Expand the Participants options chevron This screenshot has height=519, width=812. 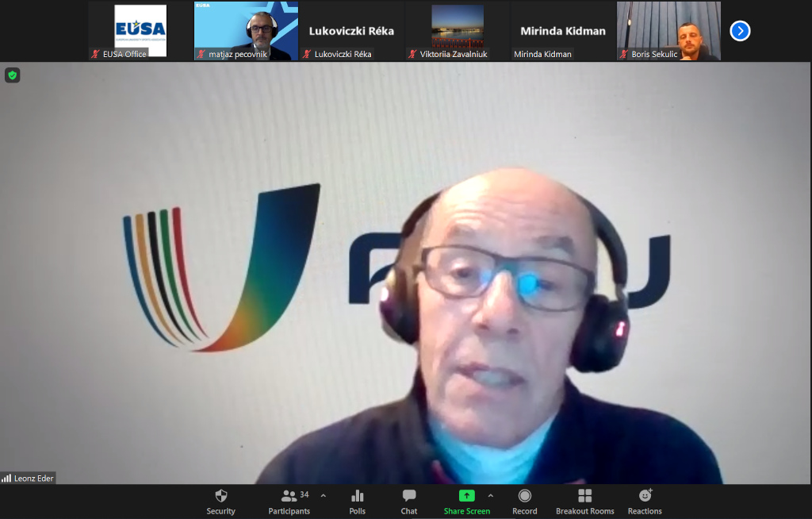pyautogui.click(x=323, y=495)
